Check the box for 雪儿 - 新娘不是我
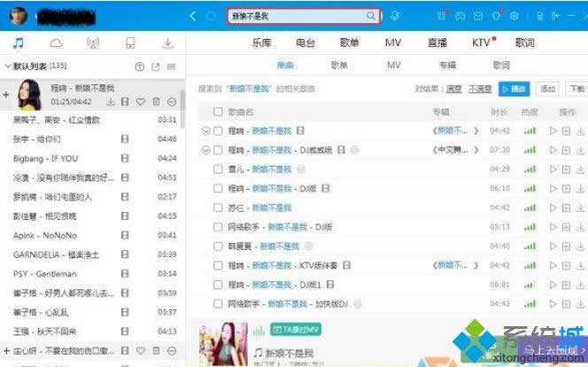Viewport: 588px width, 367px height. click(x=218, y=168)
